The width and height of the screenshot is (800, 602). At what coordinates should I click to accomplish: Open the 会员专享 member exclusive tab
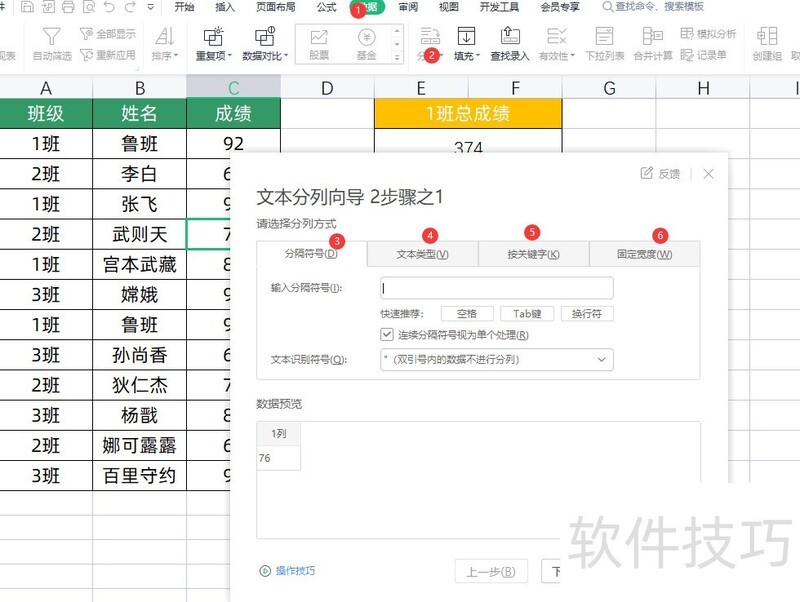[560, 7]
